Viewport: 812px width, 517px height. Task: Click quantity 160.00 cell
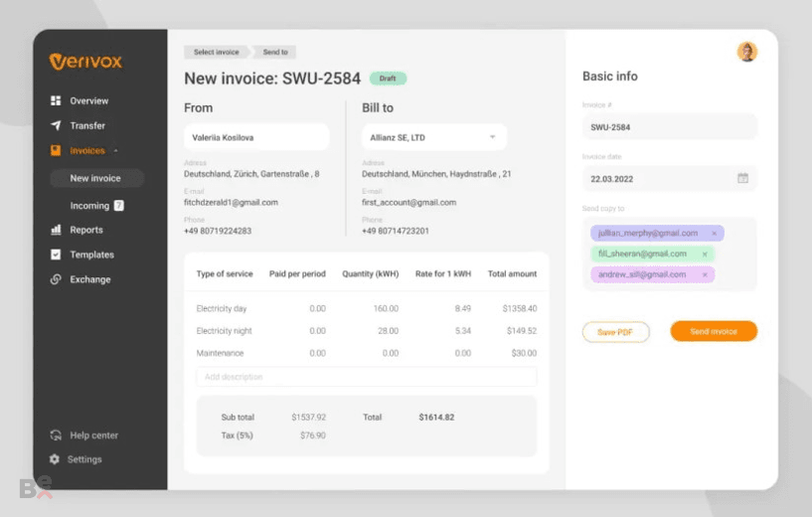click(386, 308)
